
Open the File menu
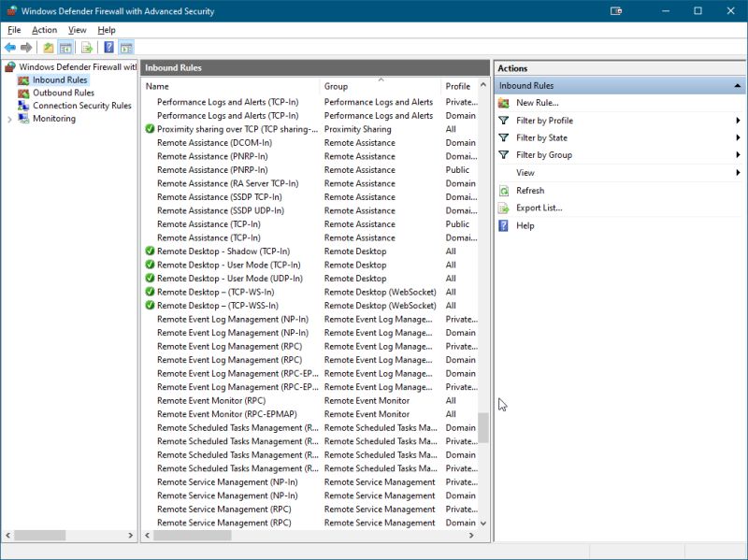[x=14, y=30]
